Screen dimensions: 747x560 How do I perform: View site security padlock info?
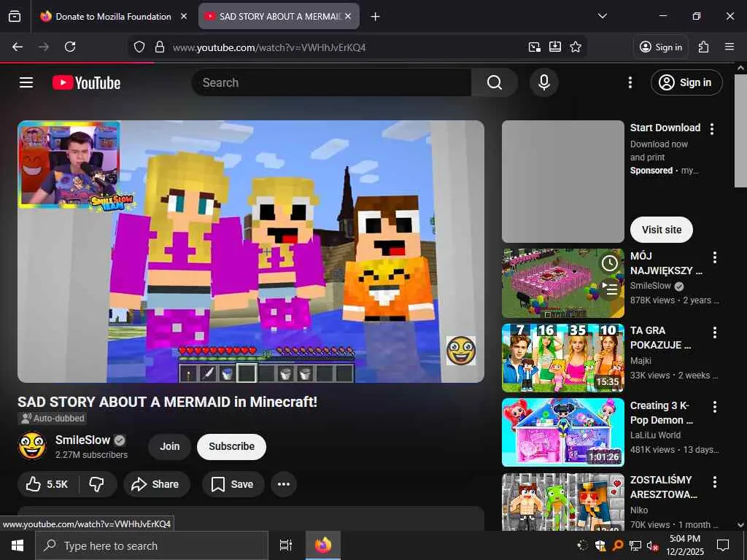[160, 47]
